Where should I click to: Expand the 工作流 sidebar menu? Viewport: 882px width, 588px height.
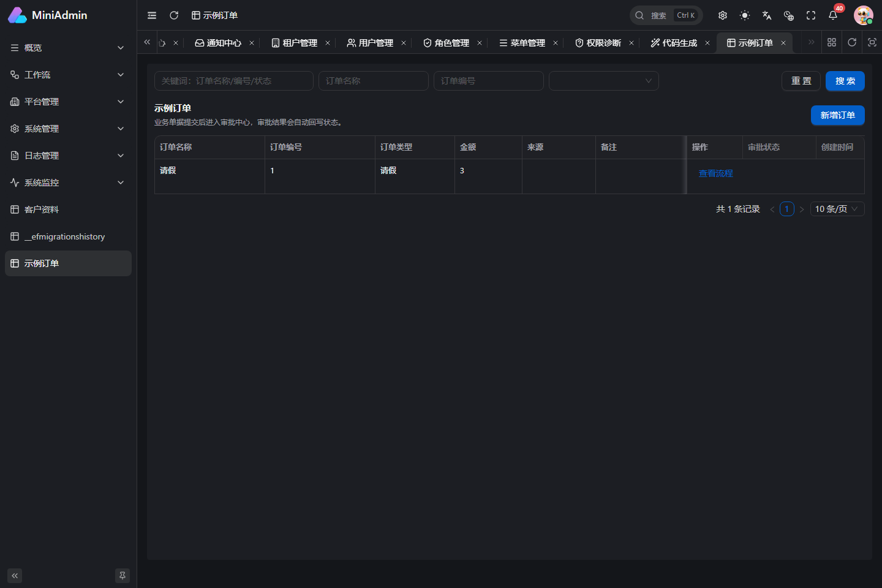(x=68, y=75)
